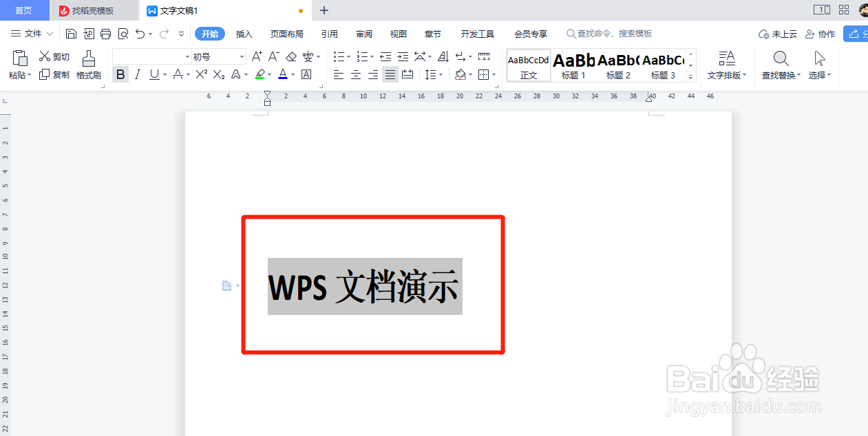Expand the bullet list dropdown arrow
The height and width of the screenshot is (436, 868).
348,56
